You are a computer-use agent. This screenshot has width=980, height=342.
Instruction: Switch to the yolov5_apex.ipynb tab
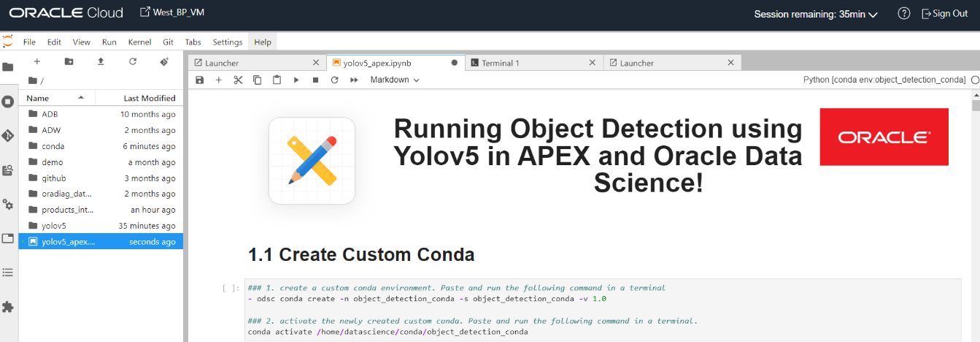pyautogui.click(x=395, y=63)
